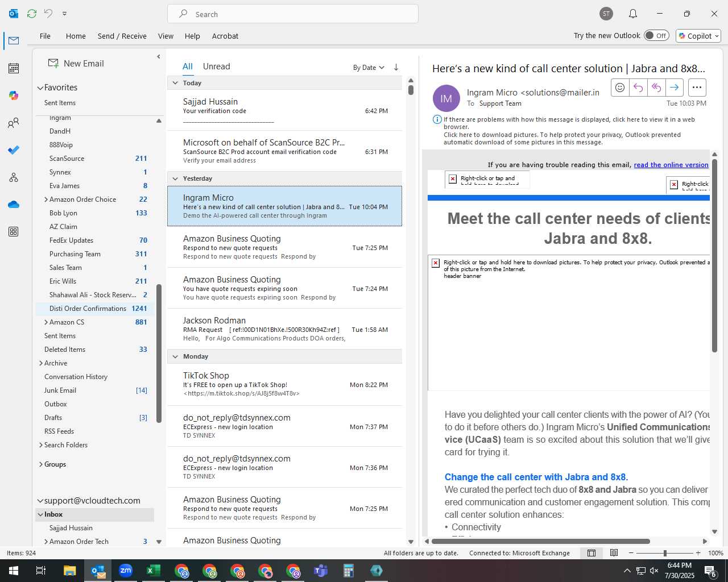Open the By Date sort dropdown
This screenshot has width=728, height=582.
tap(369, 67)
